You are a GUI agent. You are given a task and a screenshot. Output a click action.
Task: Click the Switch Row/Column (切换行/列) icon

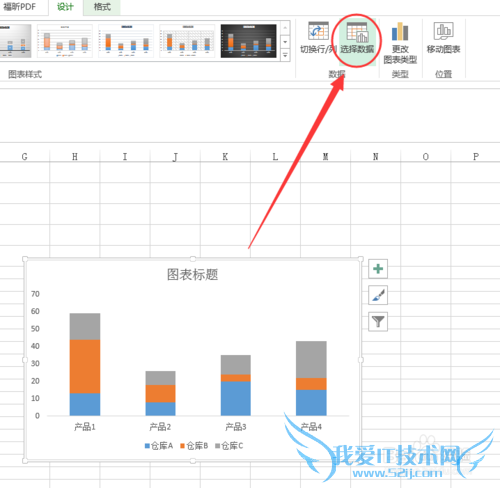318,32
